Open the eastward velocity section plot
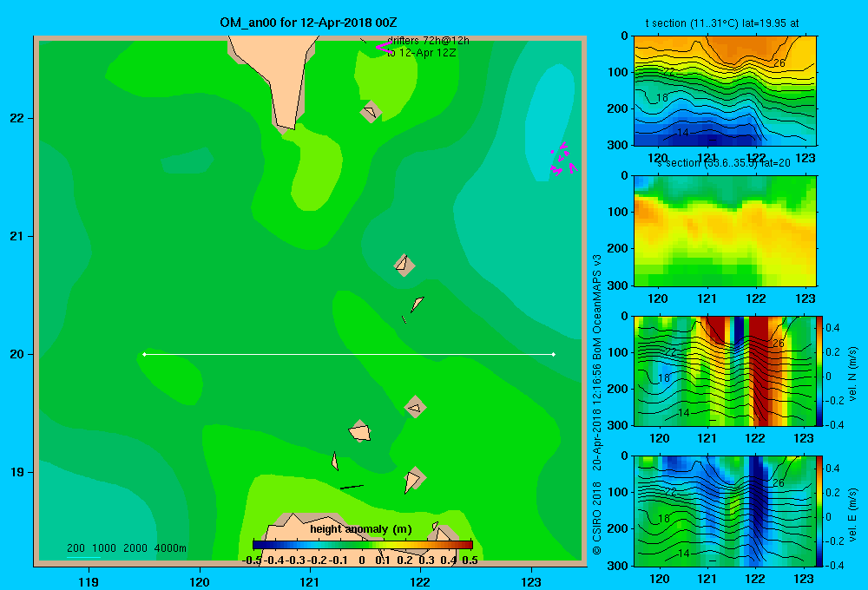The height and width of the screenshot is (590, 868). 725,511
